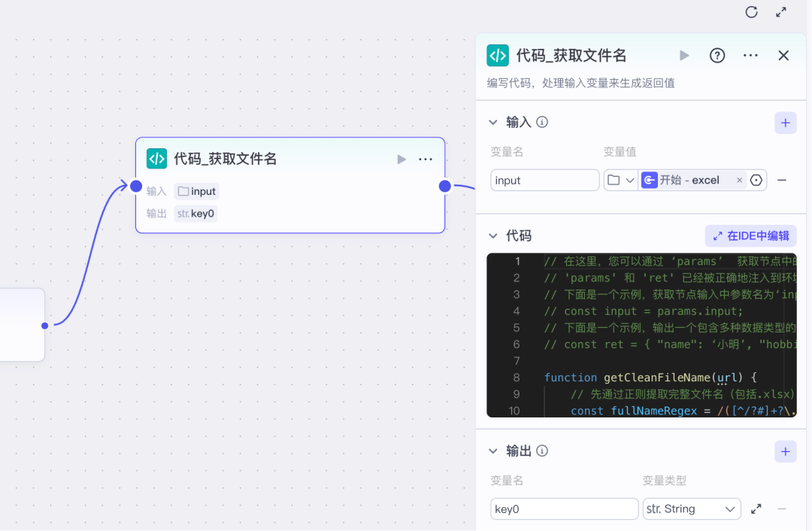The width and height of the screenshot is (812, 531).
Task: Click code line 4 const input comment
Action: pos(644,311)
